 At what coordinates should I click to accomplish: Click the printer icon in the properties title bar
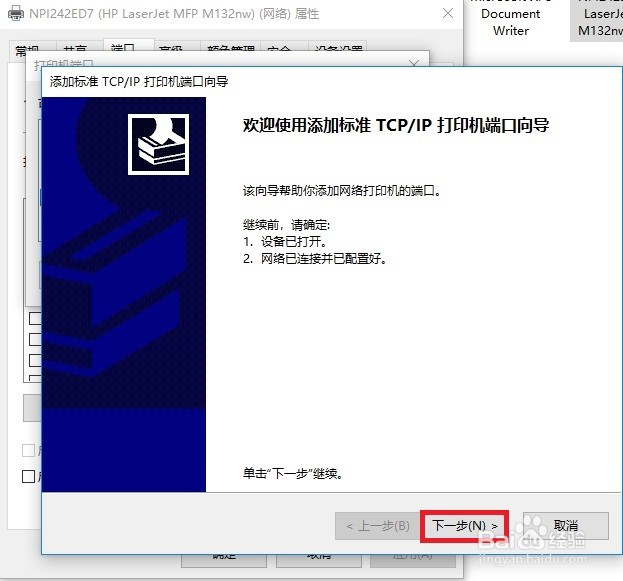coord(16,14)
